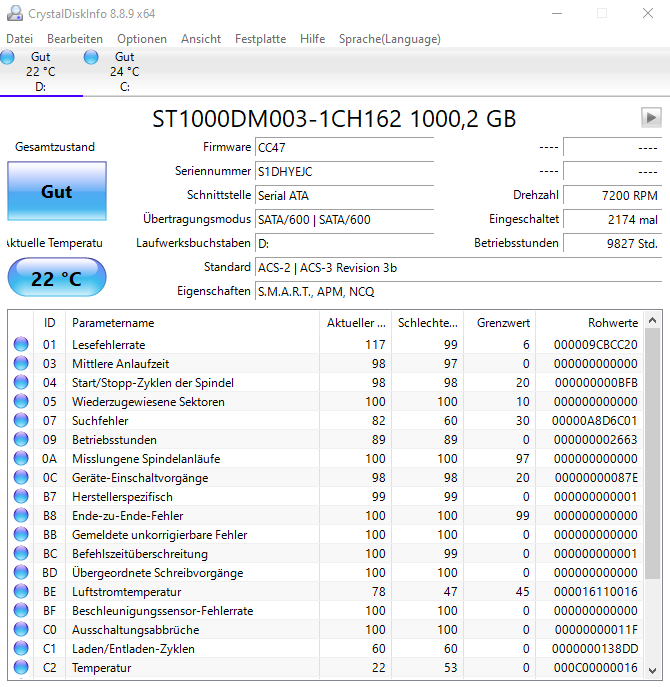Click the Schnittstelle field Serial ATA
The height and width of the screenshot is (687, 670).
point(344,195)
